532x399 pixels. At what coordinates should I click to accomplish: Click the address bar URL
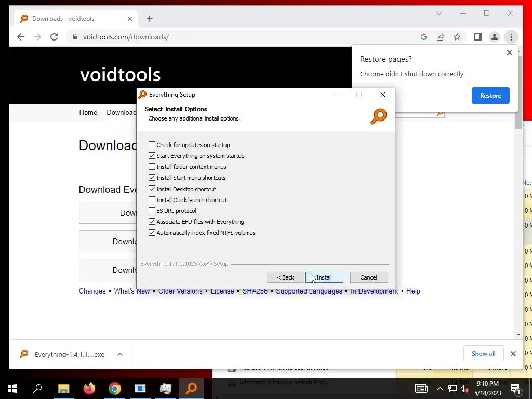[126, 37]
